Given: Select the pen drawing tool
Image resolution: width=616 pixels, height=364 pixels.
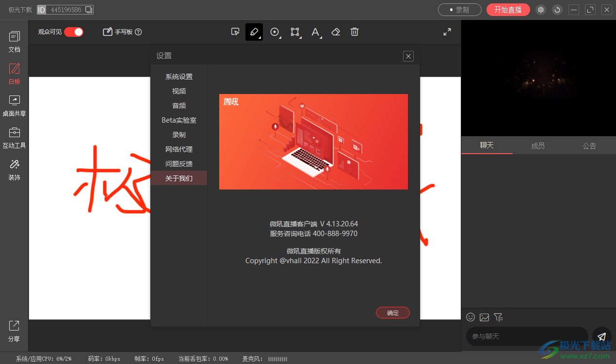Looking at the screenshot, I should (254, 32).
